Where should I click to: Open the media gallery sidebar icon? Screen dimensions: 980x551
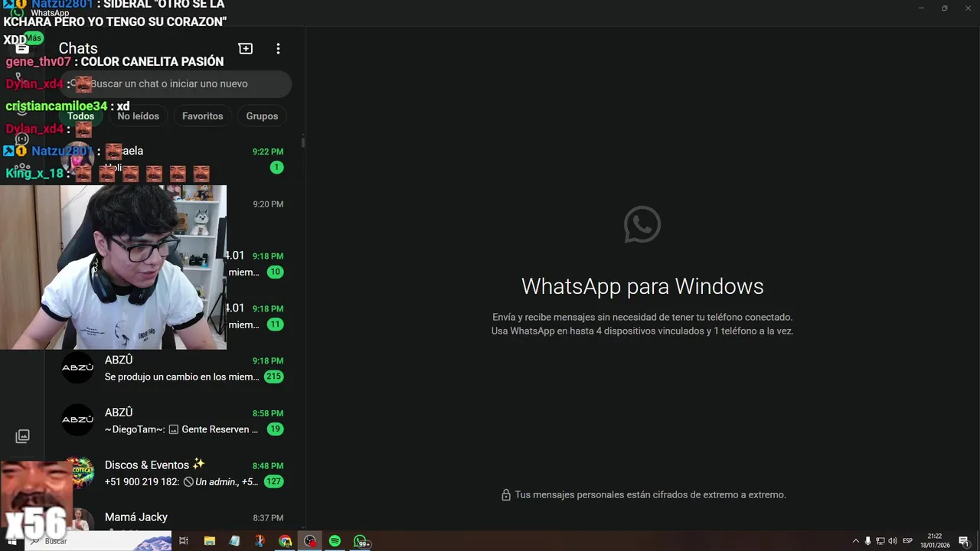point(22,436)
